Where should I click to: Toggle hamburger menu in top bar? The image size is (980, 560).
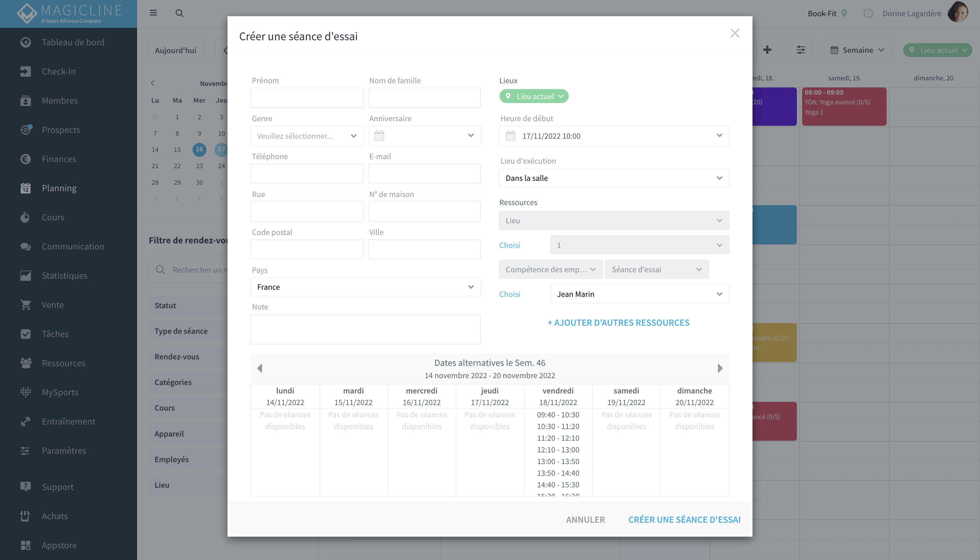(x=153, y=13)
